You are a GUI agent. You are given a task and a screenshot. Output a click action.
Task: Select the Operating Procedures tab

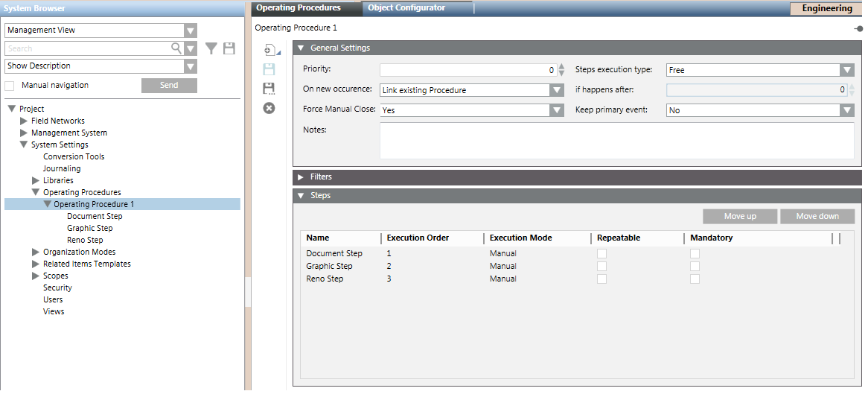coord(299,8)
